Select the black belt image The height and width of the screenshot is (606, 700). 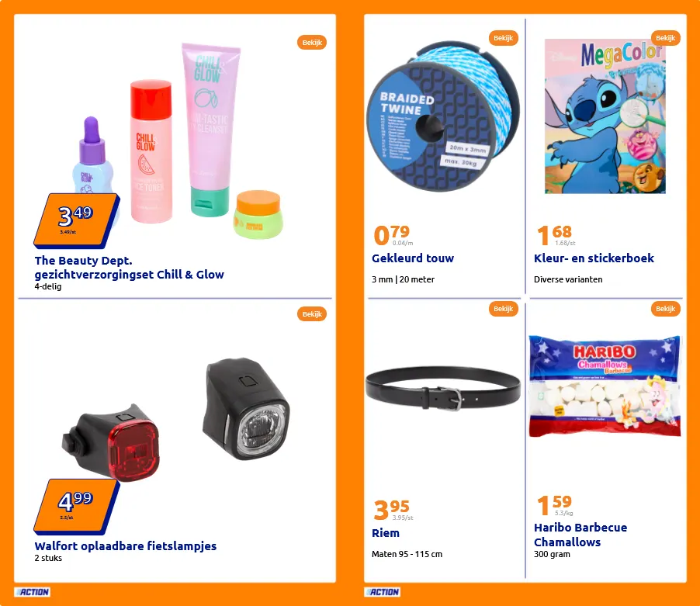pyautogui.click(x=443, y=388)
